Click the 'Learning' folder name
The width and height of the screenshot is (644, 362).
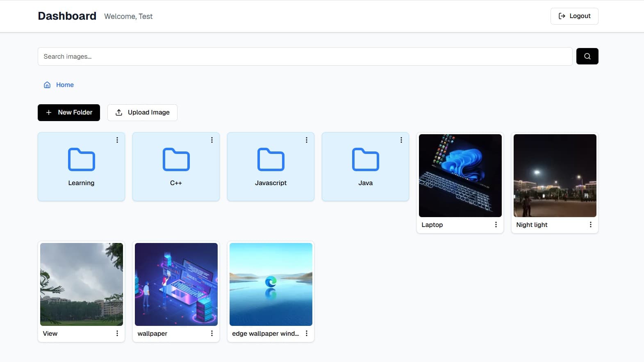coord(81,183)
